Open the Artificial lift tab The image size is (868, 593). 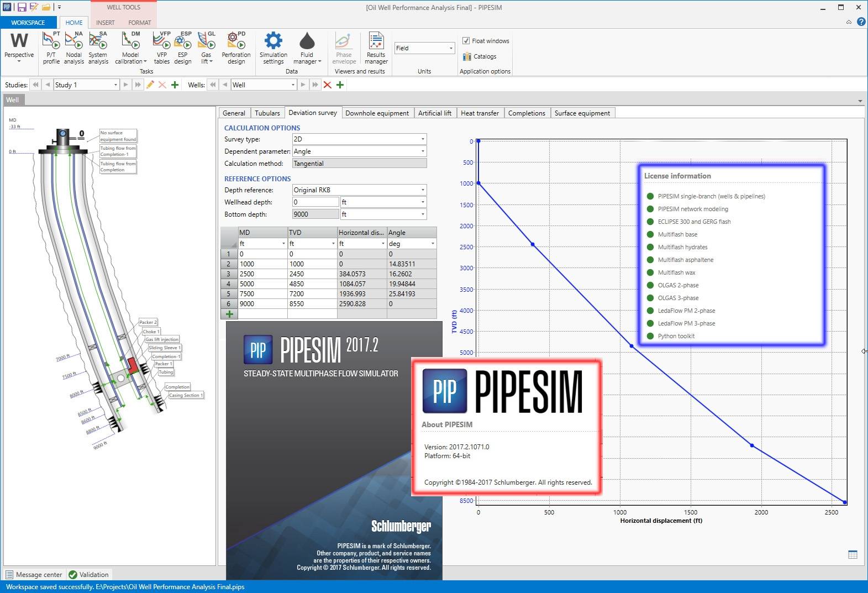[435, 113]
